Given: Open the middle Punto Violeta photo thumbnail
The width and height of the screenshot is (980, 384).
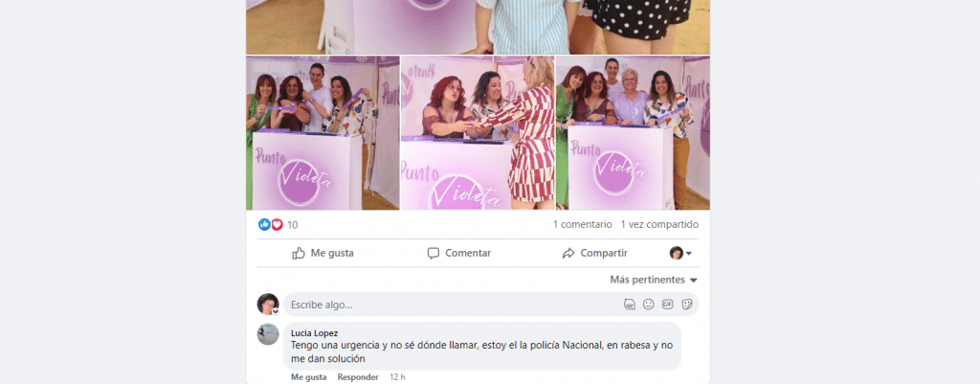Looking at the screenshot, I should 478,133.
